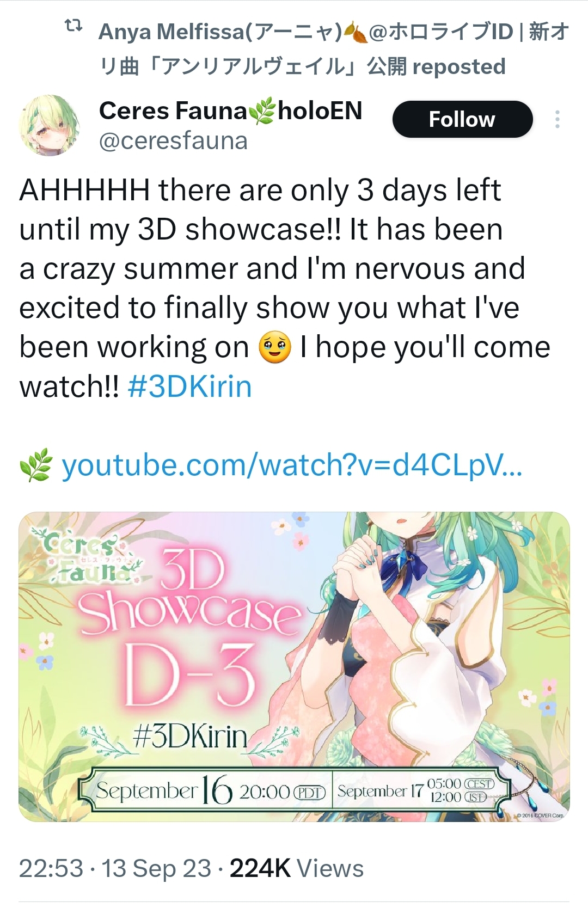Click the herb emoji before the YouTube link

coord(36,465)
